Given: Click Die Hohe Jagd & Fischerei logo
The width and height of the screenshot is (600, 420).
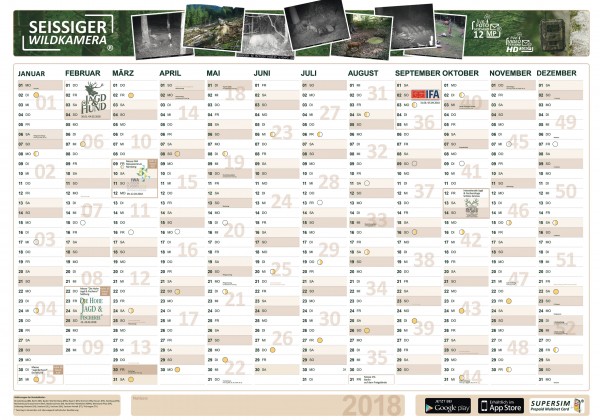Looking at the screenshot, I should (x=91, y=309).
